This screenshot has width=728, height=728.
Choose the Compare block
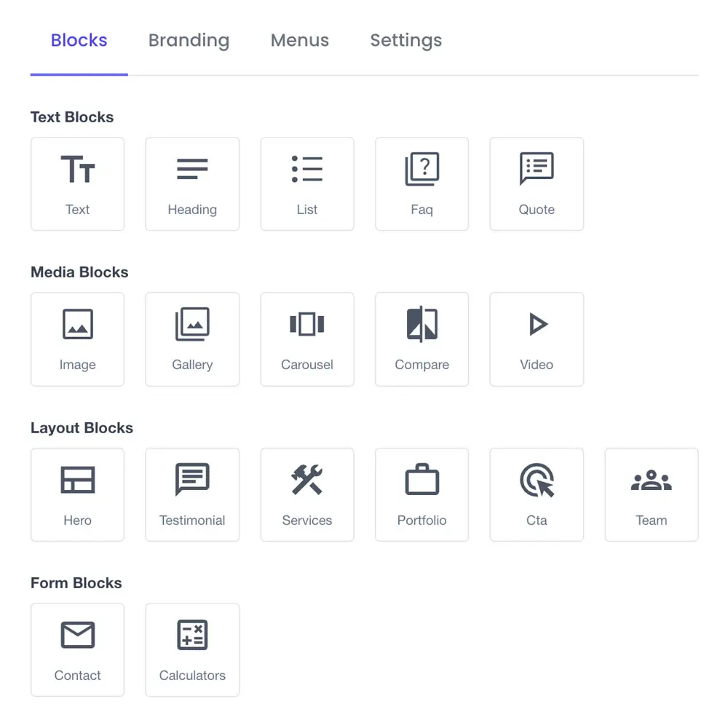[422, 339]
